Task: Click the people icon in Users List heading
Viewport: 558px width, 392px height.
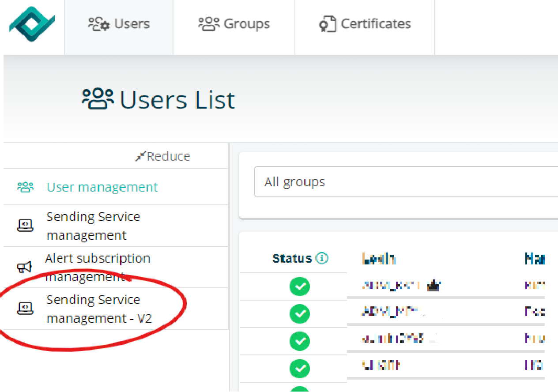Action: point(98,99)
